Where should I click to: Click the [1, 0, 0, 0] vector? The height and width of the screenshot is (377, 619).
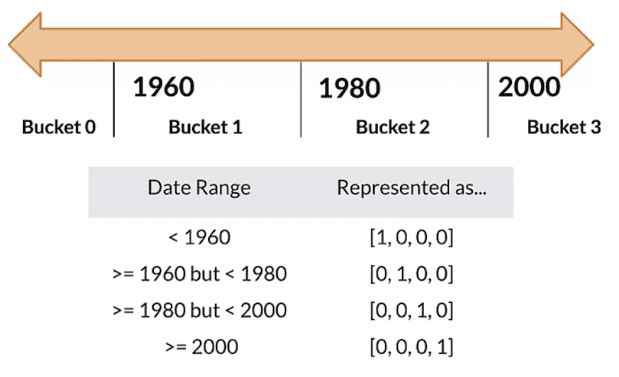pyautogui.click(x=412, y=238)
